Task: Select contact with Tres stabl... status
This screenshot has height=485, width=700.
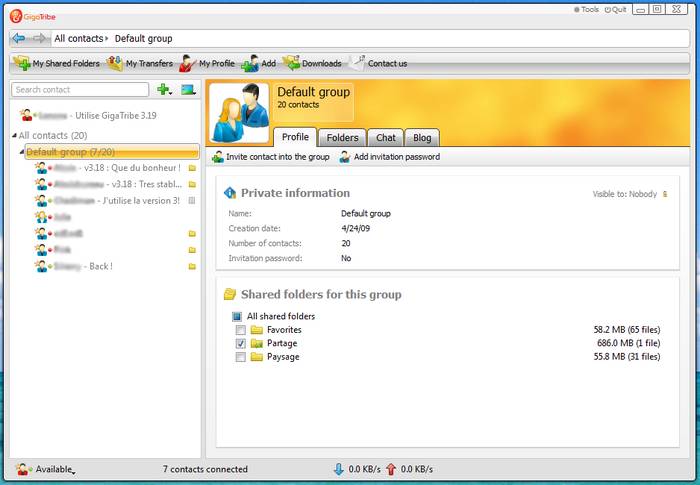Action: tap(116, 184)
